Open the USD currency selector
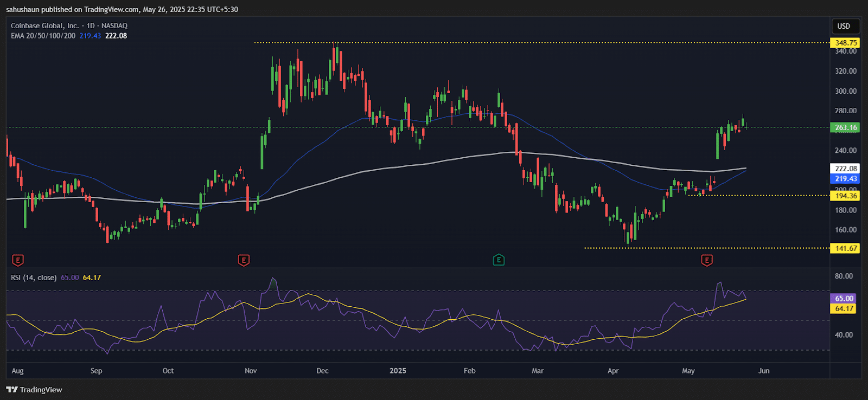Viewport: 868px width, 400px height. [844, 26]
